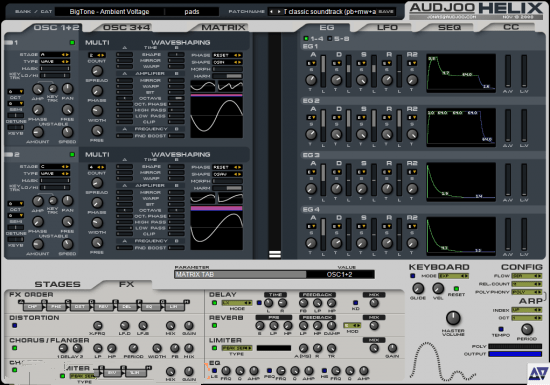
Task: Change oscillator 1 STAGE selector
Action: [x=55, y=55]
